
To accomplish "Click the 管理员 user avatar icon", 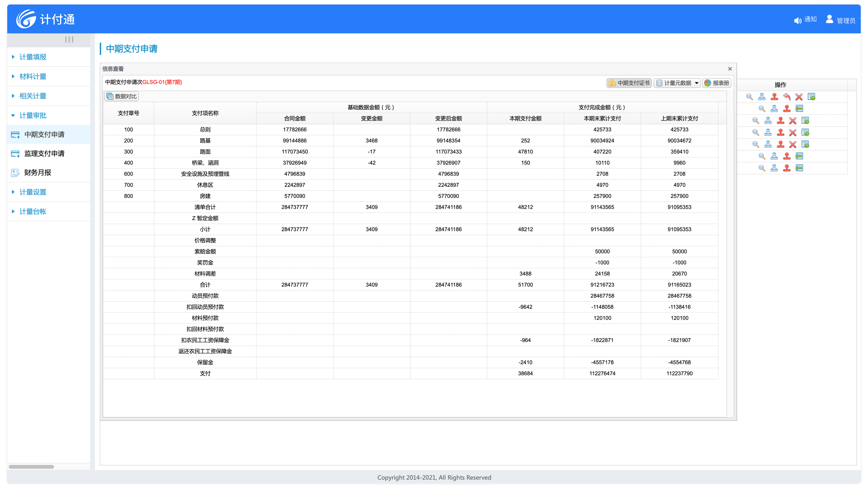I will pyautogui.click(x=830, y=19).
